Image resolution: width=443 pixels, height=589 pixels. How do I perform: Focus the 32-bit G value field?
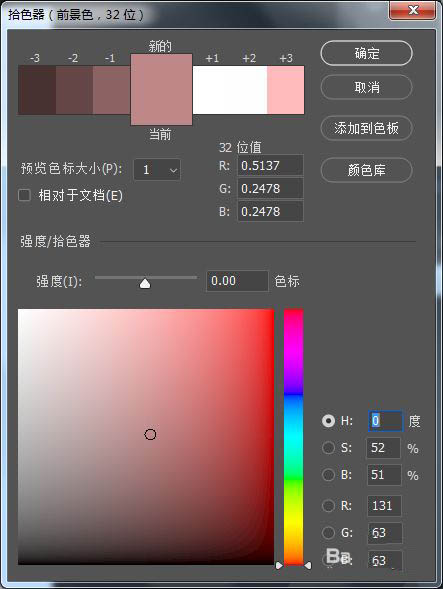270,189
